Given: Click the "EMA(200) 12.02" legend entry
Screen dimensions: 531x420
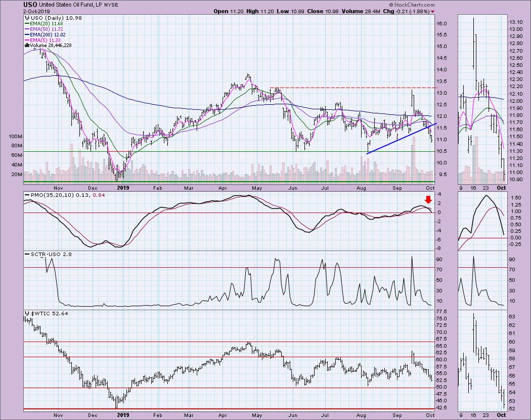Looking at the screenshot, I should [x=48, y=34].
